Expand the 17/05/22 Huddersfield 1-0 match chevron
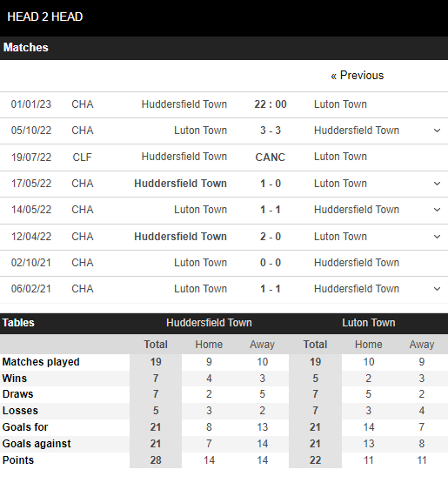This screenshot has height=483, width=448. pos(437,184)
